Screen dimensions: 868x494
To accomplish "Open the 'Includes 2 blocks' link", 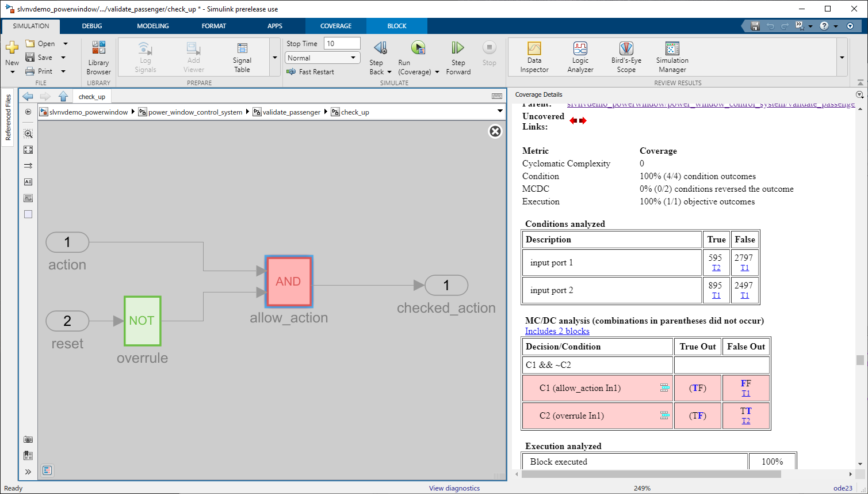I will (557, 331).
